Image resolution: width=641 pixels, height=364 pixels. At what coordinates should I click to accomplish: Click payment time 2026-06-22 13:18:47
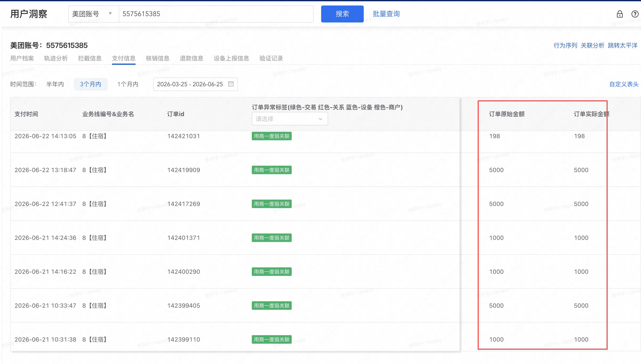point(45,170)
